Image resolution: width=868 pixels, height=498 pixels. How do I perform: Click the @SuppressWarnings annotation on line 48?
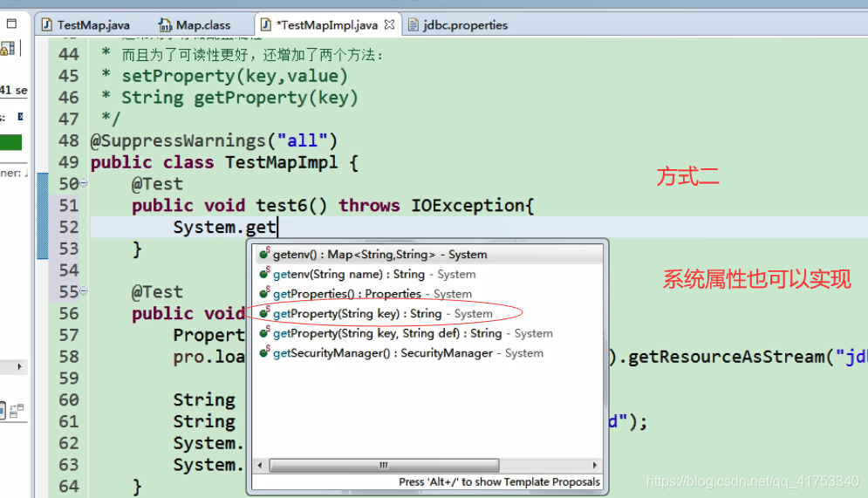pyautogui.click(x=214, y=140)
